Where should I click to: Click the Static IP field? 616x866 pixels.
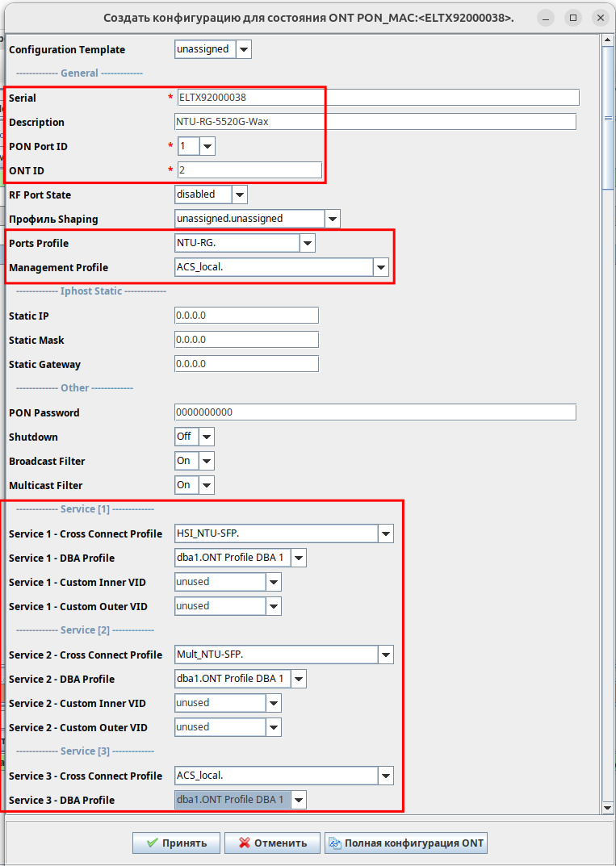tap(246, 316)
